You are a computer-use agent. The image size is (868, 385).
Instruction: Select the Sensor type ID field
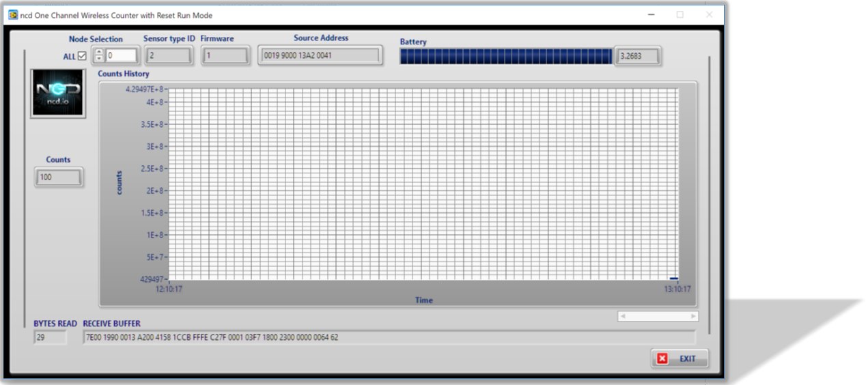click(169, 56)
